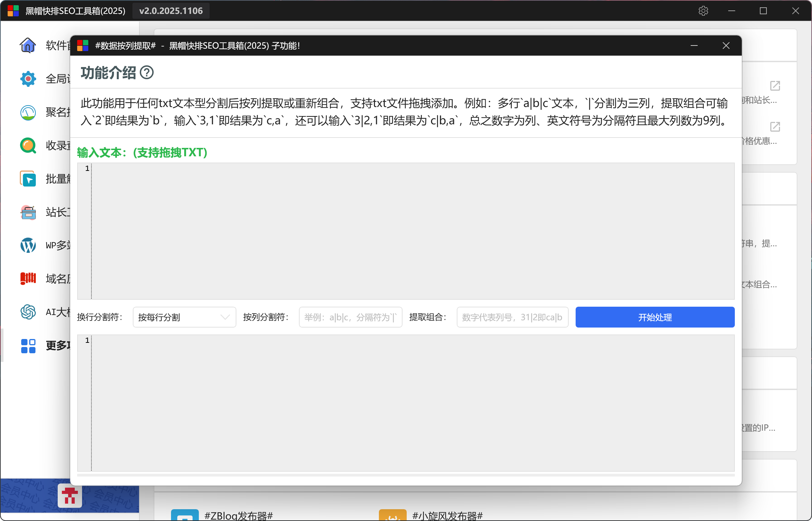812x521 pixels.
Task: Open the top external link icon on right
Action: click(775, 86)
